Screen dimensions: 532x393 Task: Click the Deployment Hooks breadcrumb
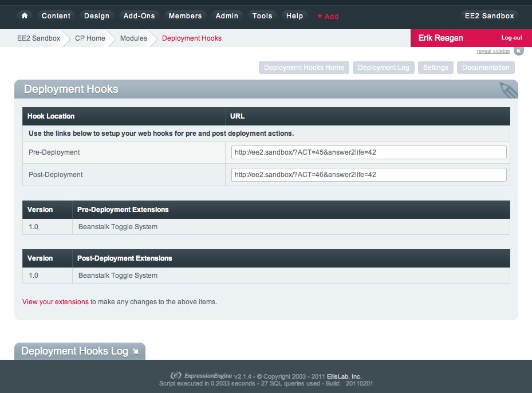[192, 38]
